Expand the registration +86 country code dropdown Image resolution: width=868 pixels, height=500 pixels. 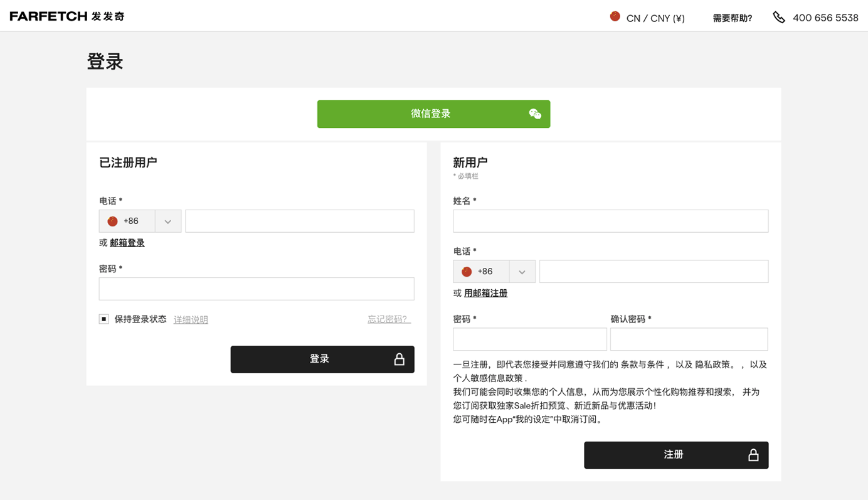[x=522, y=272]
